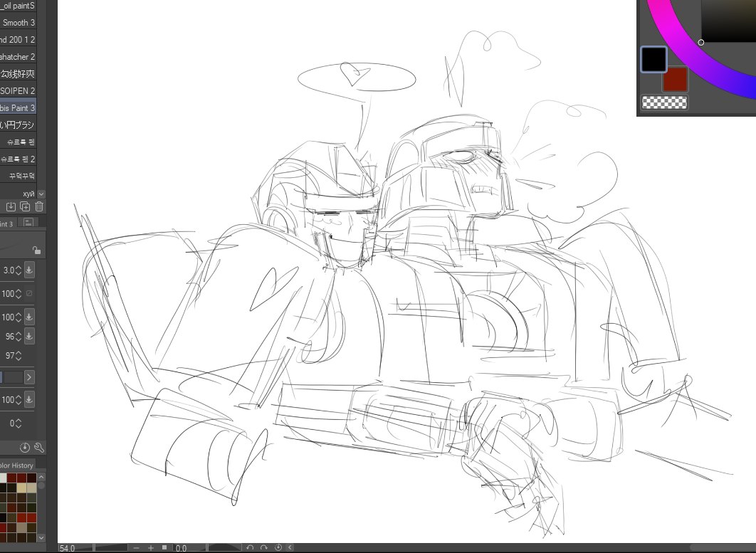Reset canvas rotation icon in status bar
Image resolution: width=756 pixels, height=553 pixels.
[278, 548]
